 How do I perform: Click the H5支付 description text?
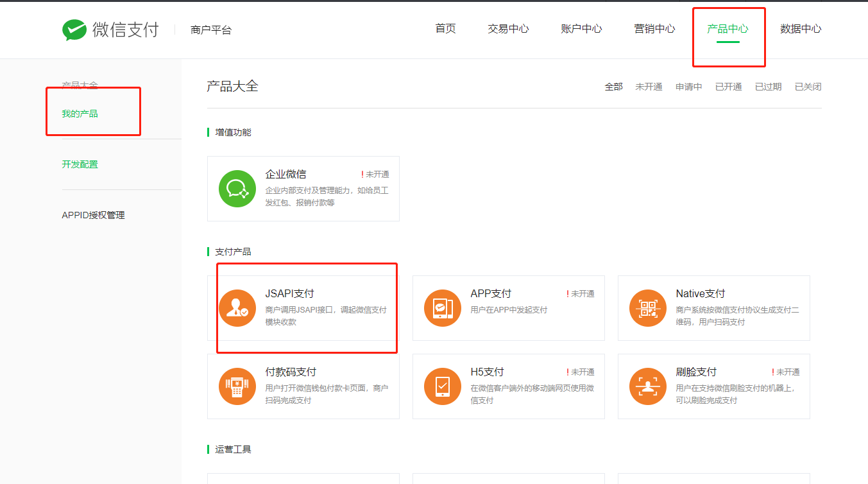[532, 394]
